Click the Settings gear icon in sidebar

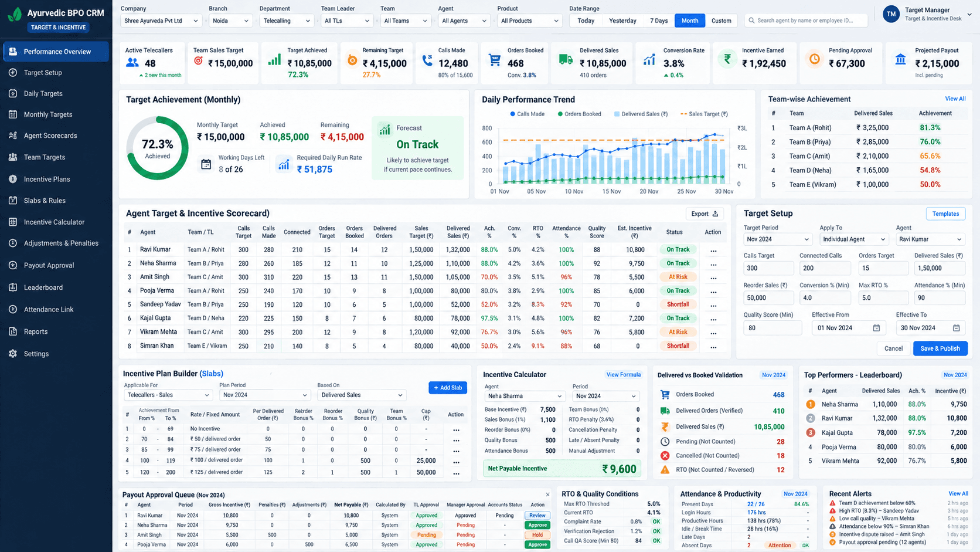(x=13, y=354)
